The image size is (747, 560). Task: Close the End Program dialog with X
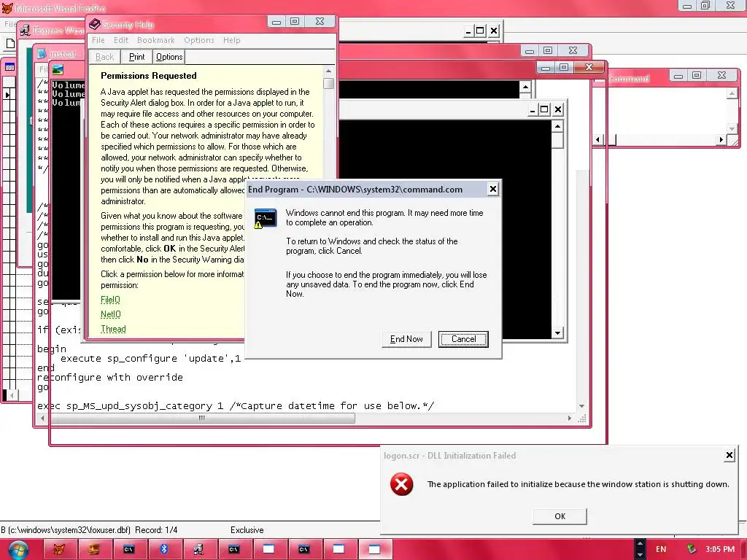[x=493, y=189]
